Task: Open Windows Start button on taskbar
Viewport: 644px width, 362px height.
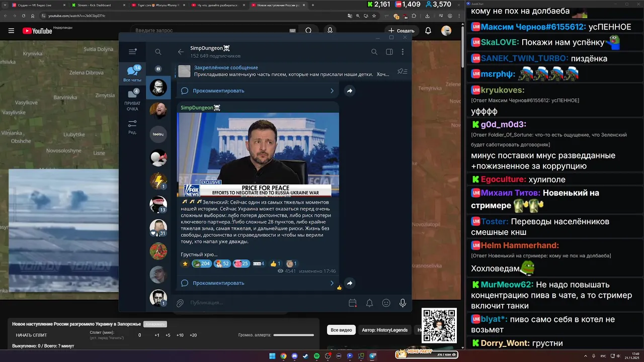Action: click(272, 356)
